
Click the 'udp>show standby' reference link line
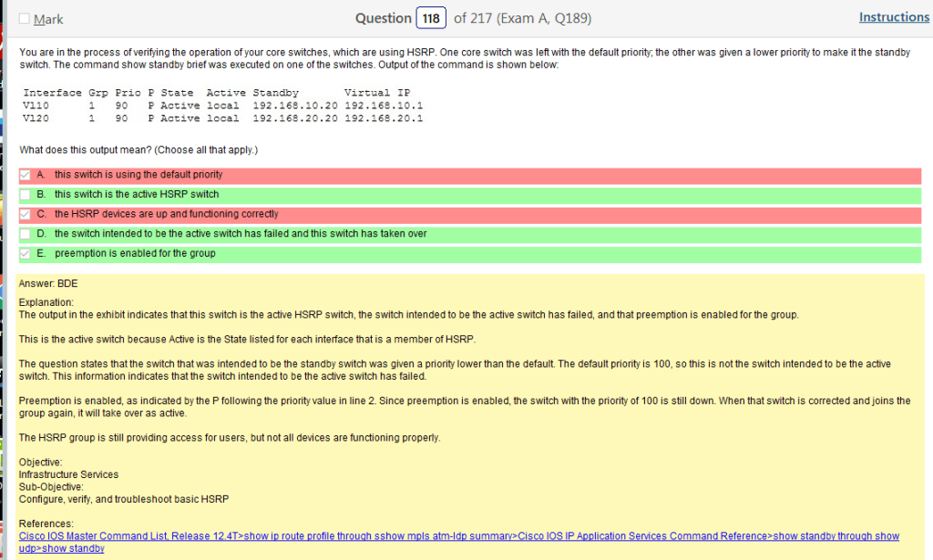click(x=61, y=548)
